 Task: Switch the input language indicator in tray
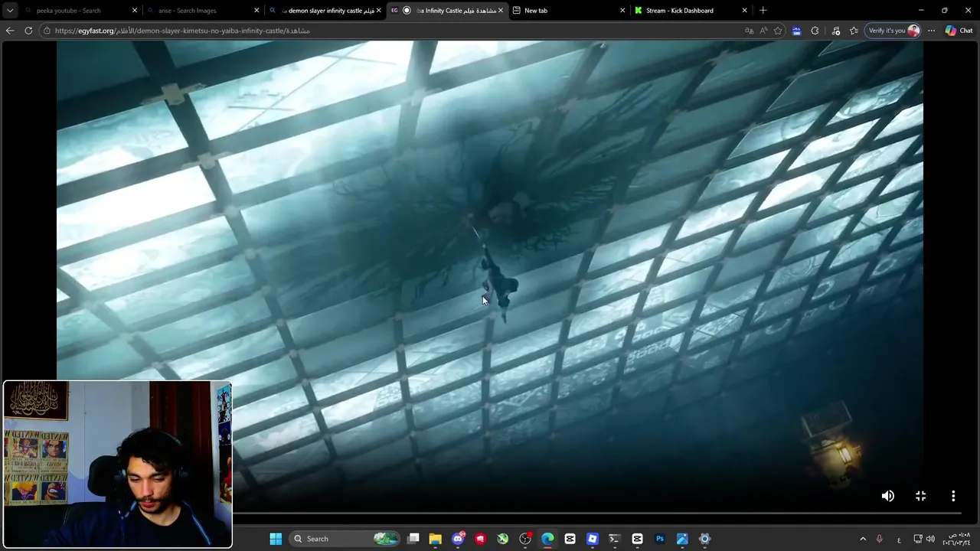tap(899, 539)
